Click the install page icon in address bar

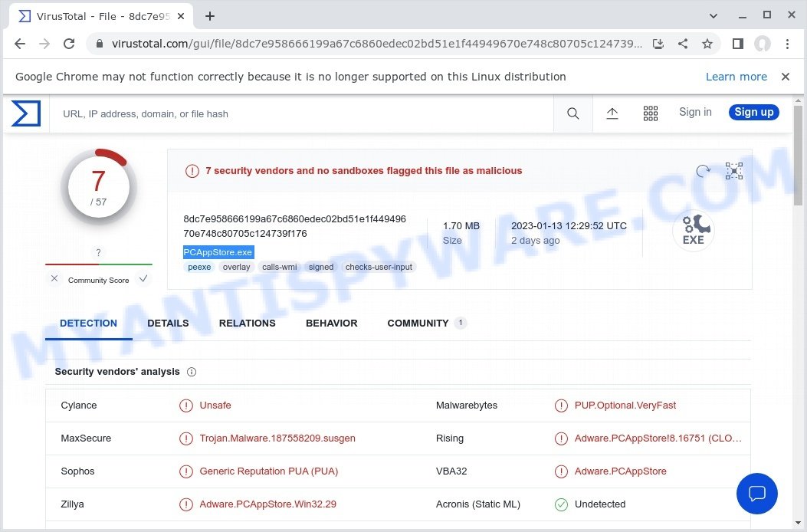coord(658,44)
